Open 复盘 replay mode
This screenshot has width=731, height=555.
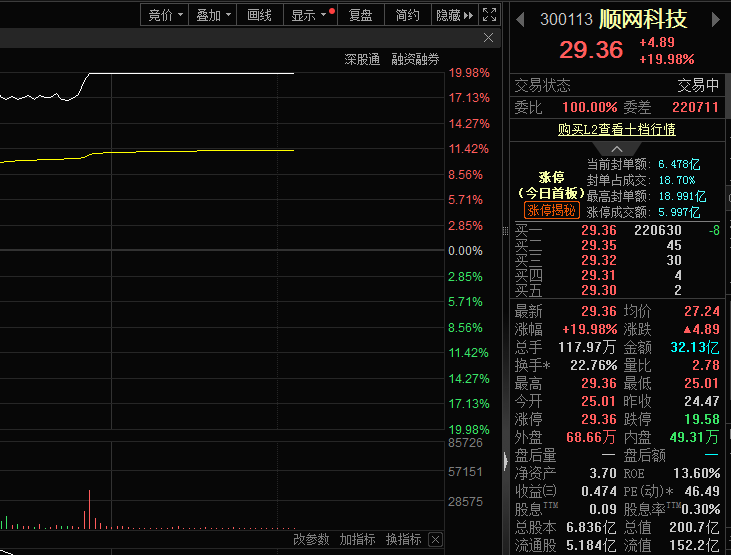pos(360,15)
